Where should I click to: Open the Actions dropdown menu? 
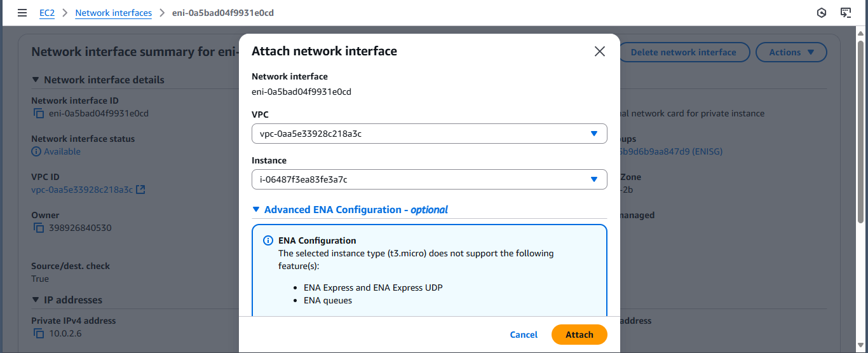coord(790,52)
